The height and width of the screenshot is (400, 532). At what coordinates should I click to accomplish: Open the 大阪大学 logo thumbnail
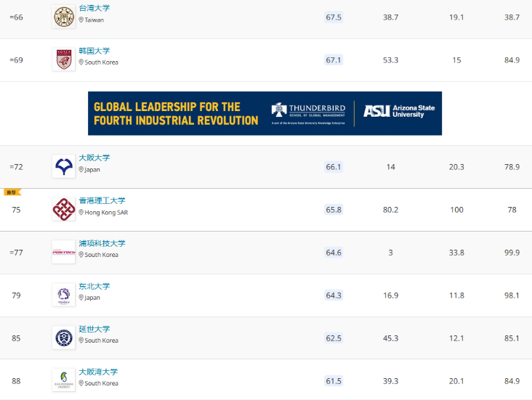click(x=64, y=166)
